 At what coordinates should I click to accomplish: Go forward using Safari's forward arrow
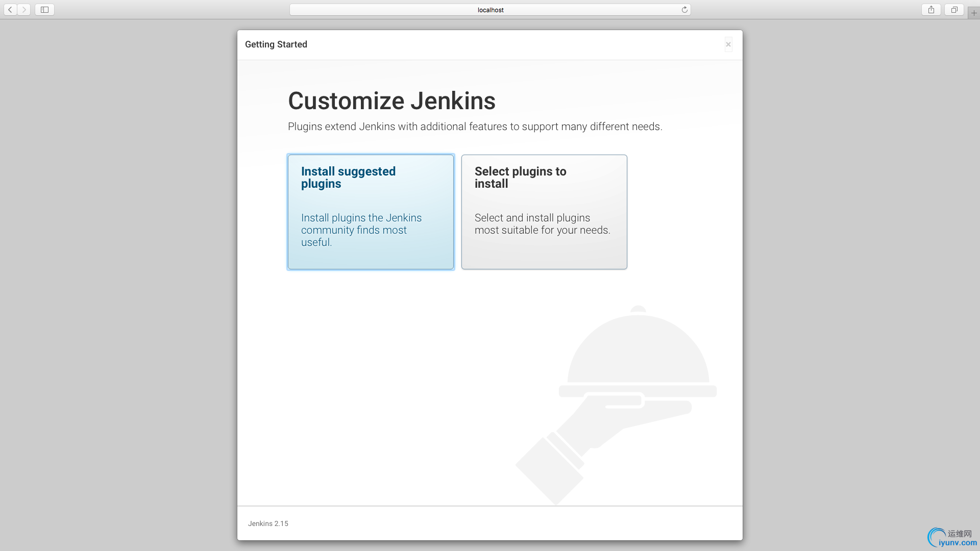click(24, 10)
